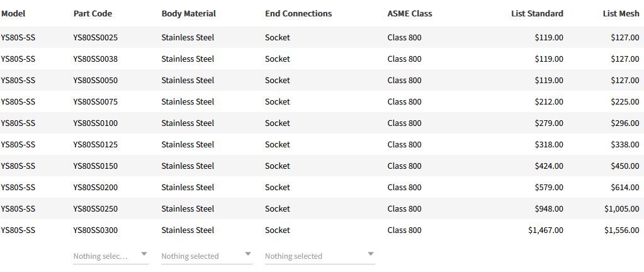This screenshot has height=272, width=644.
Task: Click part code YS80SS0100 cell
Action: point(95,123)
